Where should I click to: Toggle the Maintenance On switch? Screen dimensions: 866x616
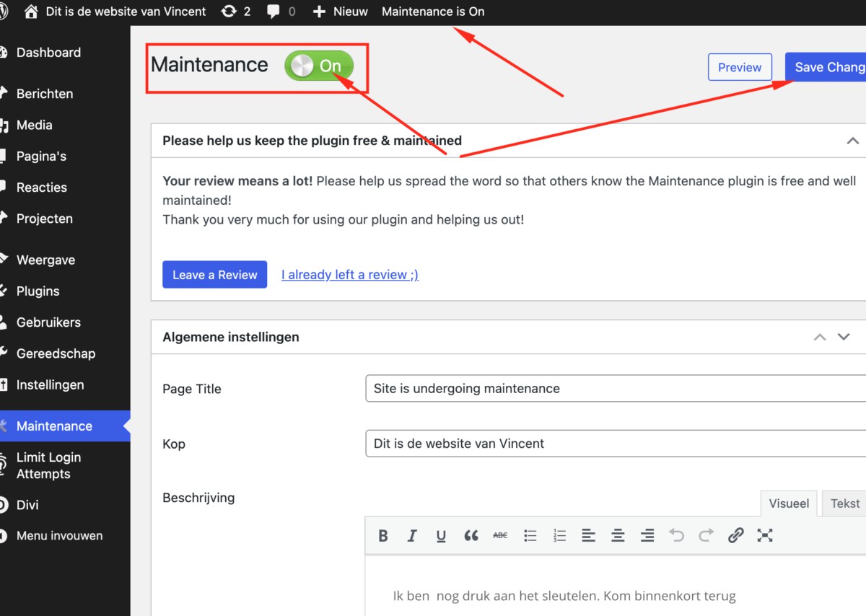[319, 66]
